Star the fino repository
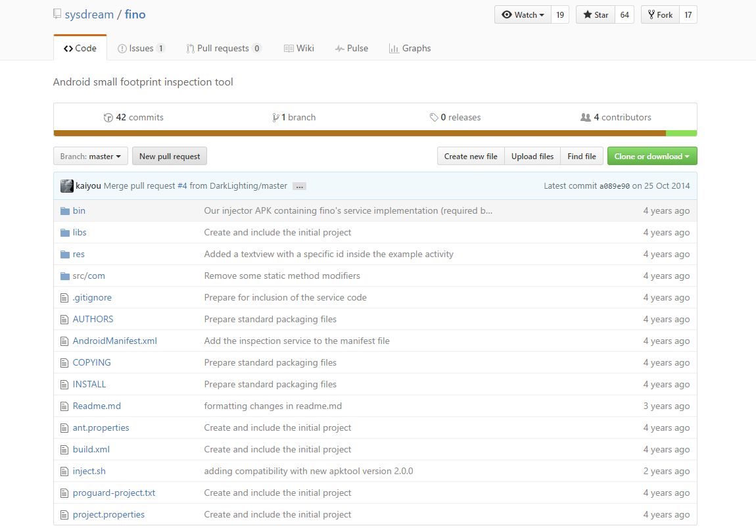 click(x=596, y=15)
